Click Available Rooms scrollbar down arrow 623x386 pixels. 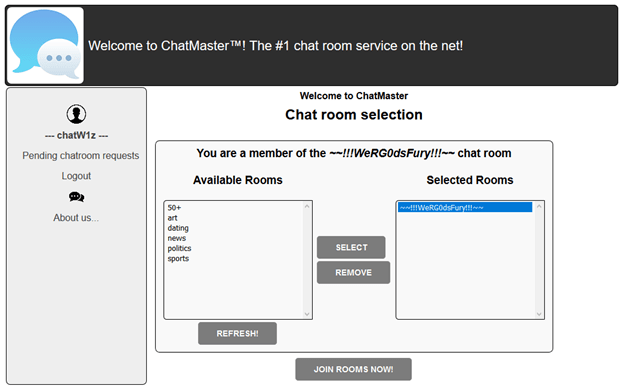tap(307, 314)
